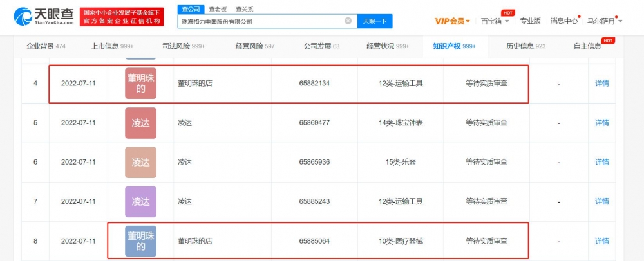The image size is (644, 261).
Task: Click the 2022-07-11 date in row 6
Action: (x=78, y=162)
